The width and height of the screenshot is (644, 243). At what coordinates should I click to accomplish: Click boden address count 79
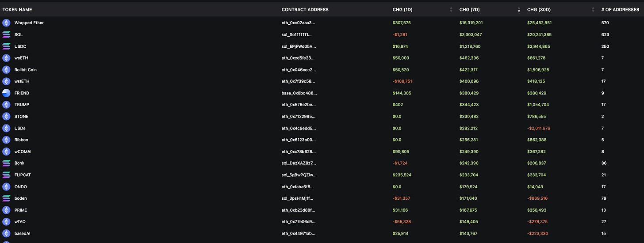pyautogui.click(x=604, y=198)
